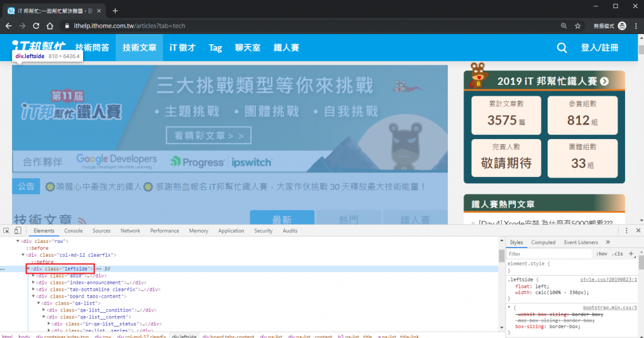The image size is (644, 338).
Task: Reload the current page
Action: (36, 26)
